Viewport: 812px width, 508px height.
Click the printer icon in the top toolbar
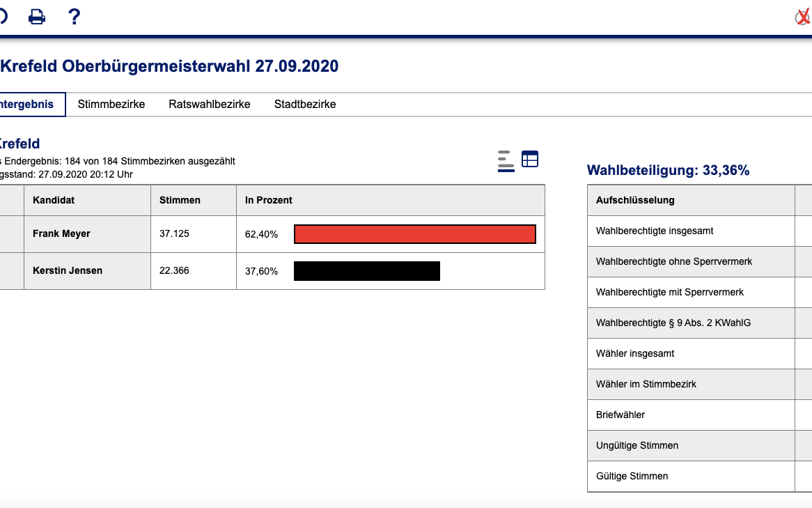pyautogui.click(x=37, y=17)
